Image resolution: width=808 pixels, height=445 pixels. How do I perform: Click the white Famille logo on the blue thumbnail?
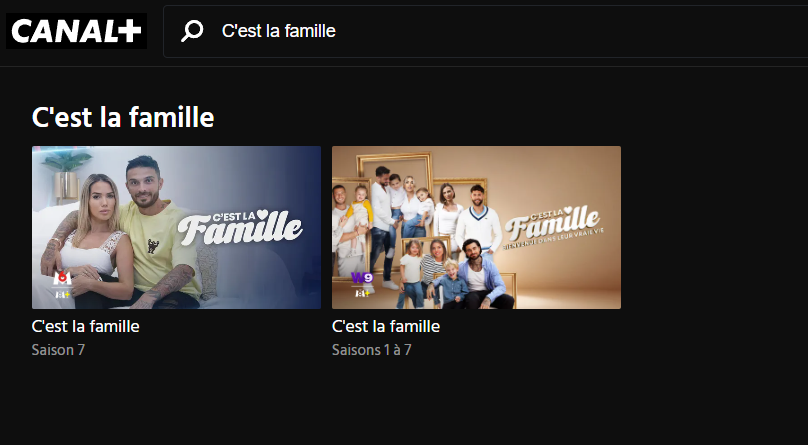pyautogui.click(x=240, y=227)
